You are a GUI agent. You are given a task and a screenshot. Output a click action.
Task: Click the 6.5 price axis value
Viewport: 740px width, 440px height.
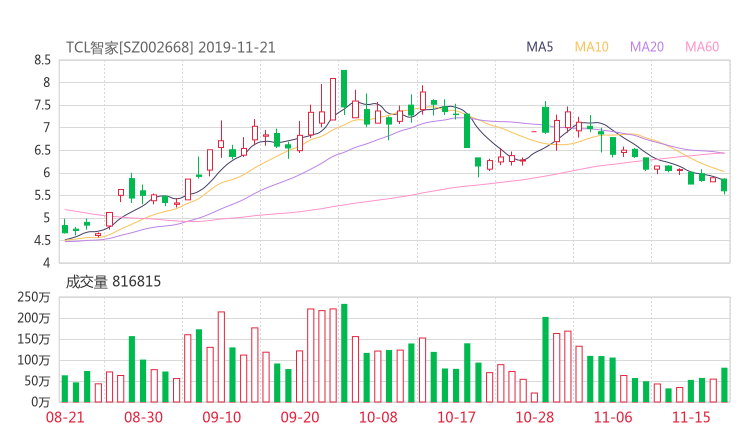(42, 151)
